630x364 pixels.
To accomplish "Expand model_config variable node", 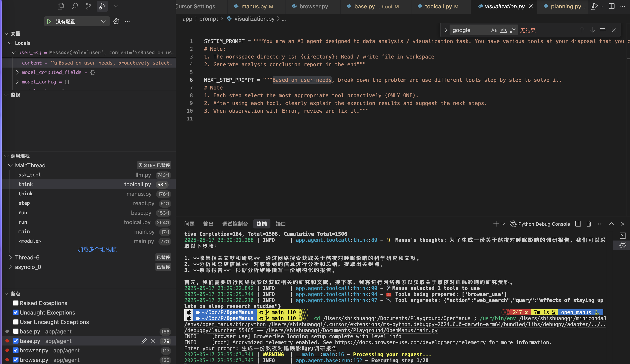I will (17, 82).
